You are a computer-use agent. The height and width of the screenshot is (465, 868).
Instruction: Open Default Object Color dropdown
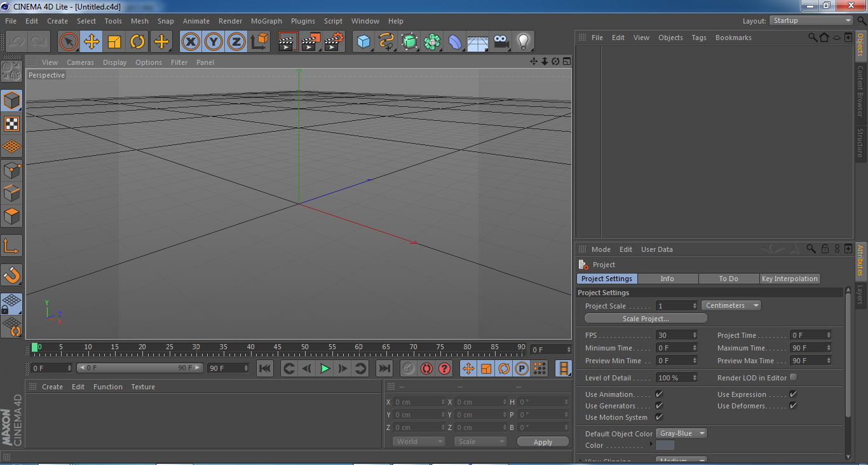[x=681, y=433]
